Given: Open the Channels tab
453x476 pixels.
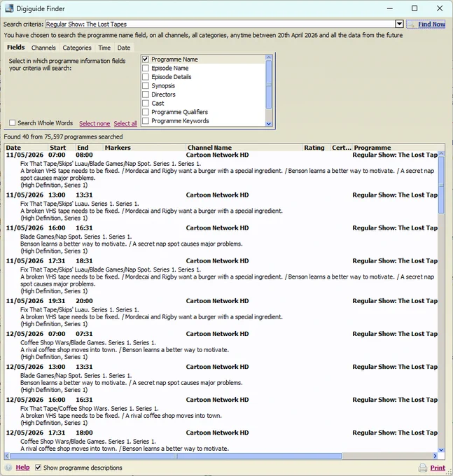Looking at the screenshot, I should pyautogui.click(x=43, y=48).
